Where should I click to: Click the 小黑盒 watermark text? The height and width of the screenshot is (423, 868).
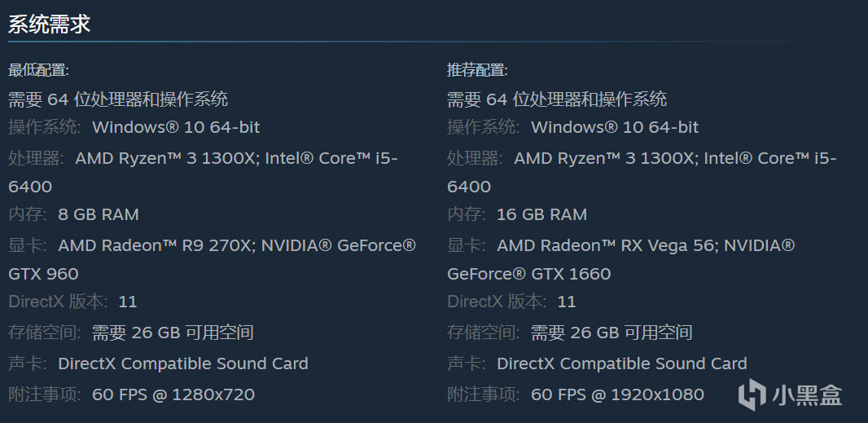coord(808,396)
